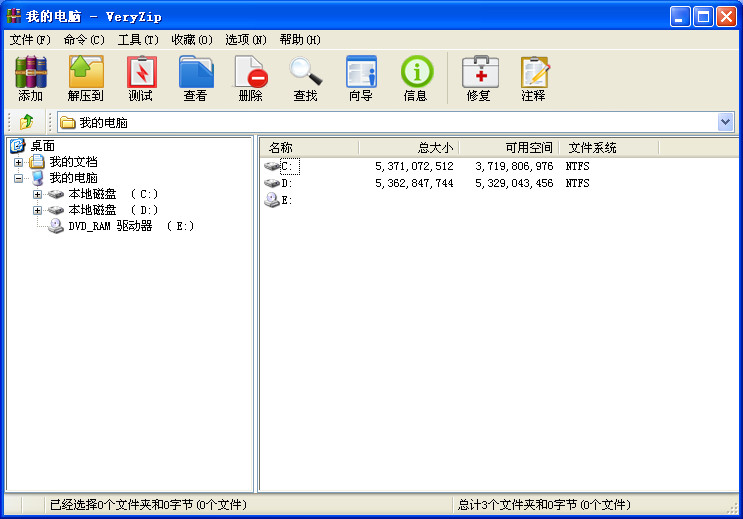The height and width of the screenshot is (519, 743).
Task: Select 我的电脑 label in tree
Action: click(x=73, y=178)
